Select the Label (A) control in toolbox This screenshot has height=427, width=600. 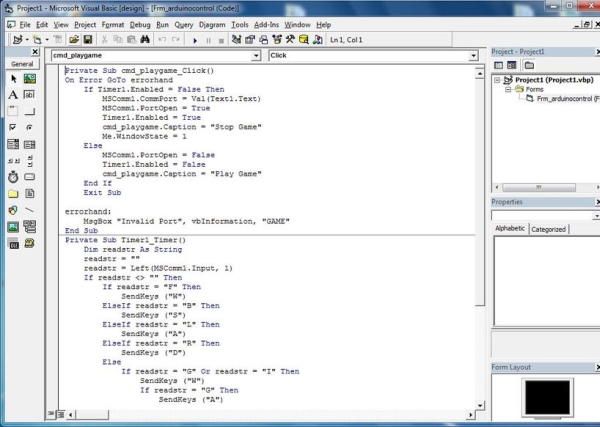point(13,95)
